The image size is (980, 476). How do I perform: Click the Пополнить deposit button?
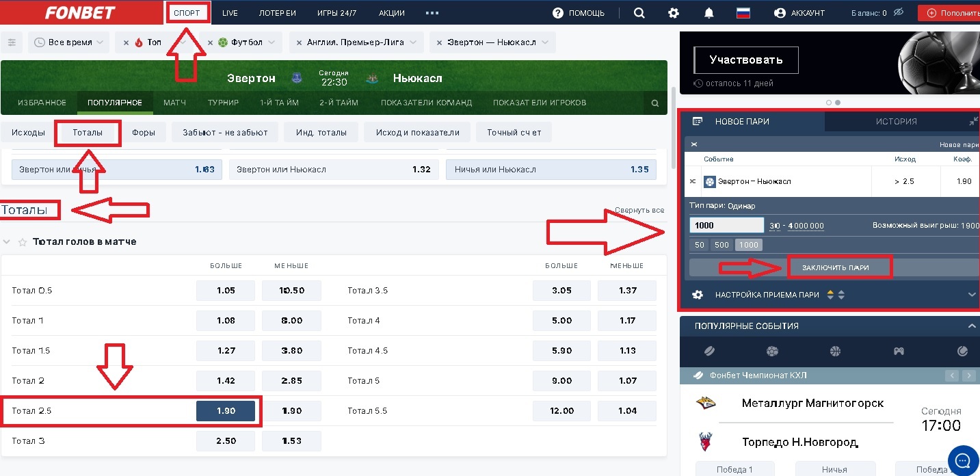coord(949,13)
